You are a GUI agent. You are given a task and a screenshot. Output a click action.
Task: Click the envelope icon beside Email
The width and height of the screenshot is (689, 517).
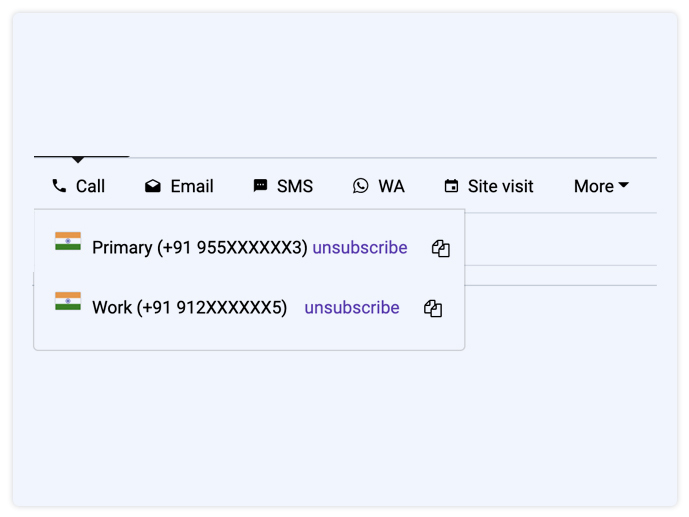click(152, 186)
